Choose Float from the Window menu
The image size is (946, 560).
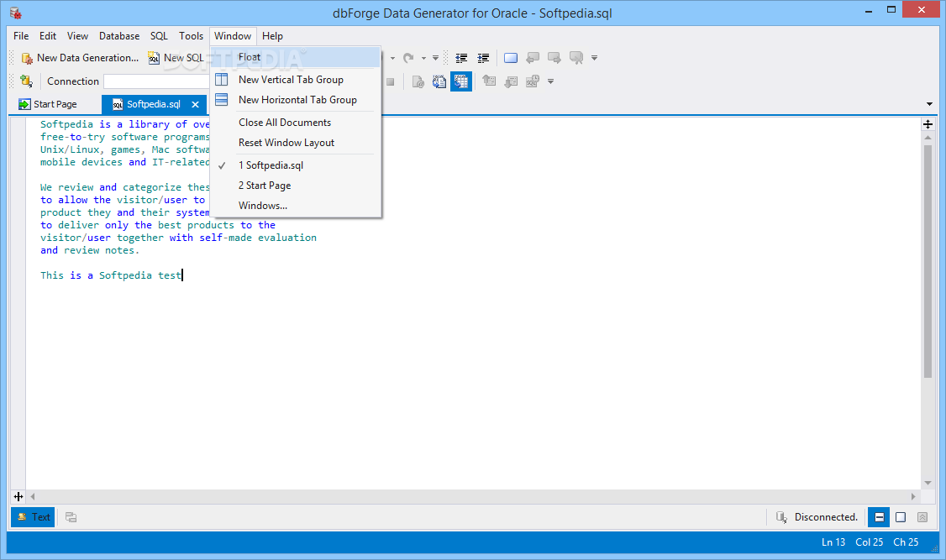[x=297, y=57]
